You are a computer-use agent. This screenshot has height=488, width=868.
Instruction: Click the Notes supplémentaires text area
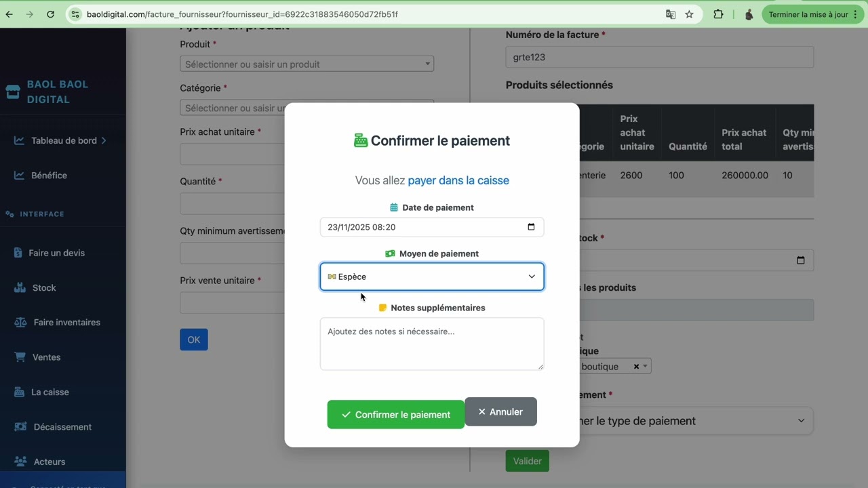(432, 344)
